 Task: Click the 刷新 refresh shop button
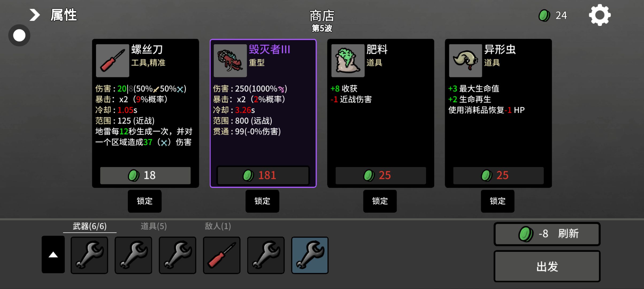point(547,234)
